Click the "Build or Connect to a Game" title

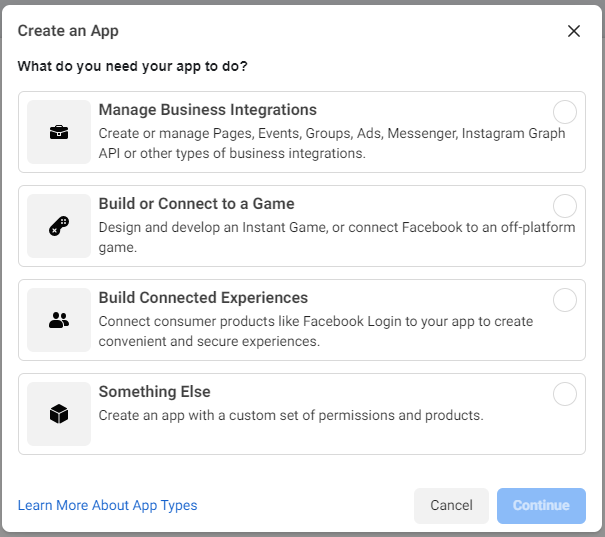click(x=196, y=204)
